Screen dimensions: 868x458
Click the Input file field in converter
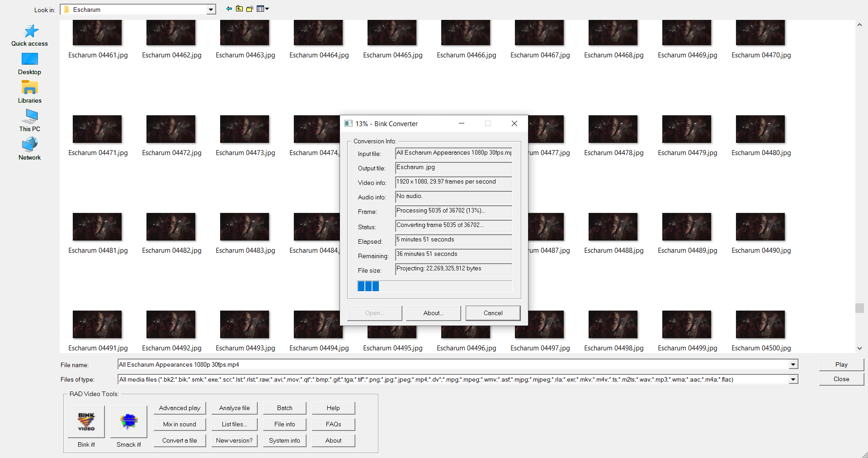click(453, 153)
